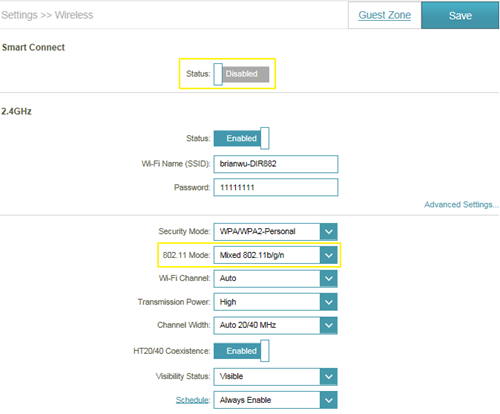Open the Guest Zone tab
Screen dimensions: 500x414
[385, 15]
